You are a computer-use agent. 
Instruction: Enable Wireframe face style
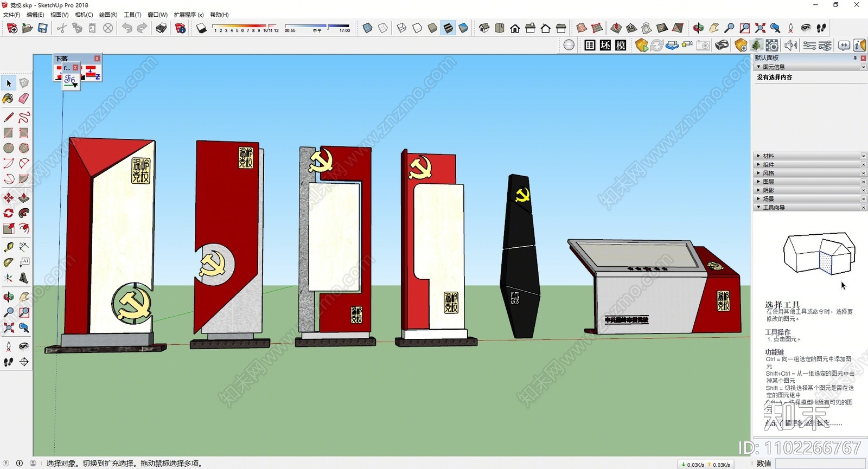pyautogui.click(x=402, y=28)
